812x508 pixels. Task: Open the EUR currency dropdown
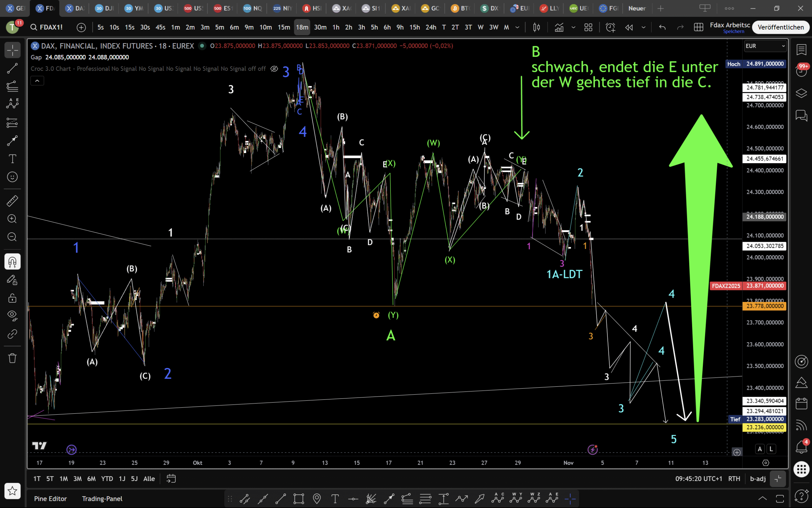click(765, 46)
